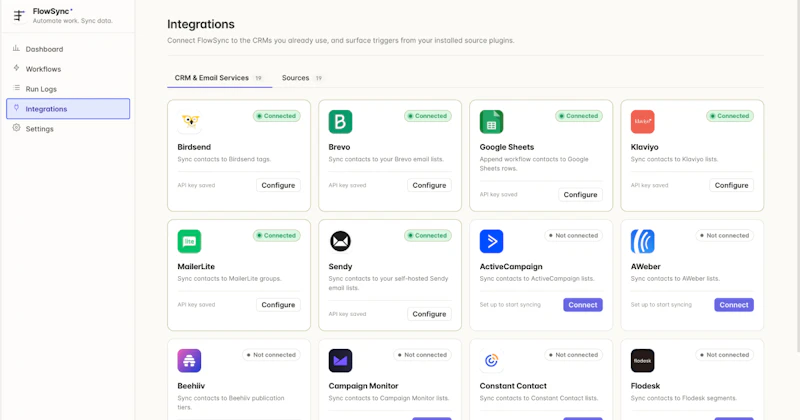Open Settings from the sidebar

click(68, 129)
